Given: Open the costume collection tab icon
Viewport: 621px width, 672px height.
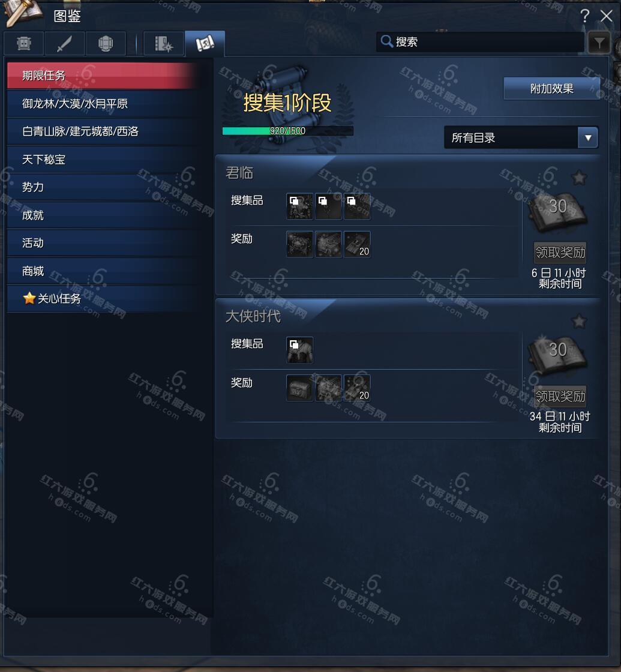Looking at the screenshot, I should point(24,43).
